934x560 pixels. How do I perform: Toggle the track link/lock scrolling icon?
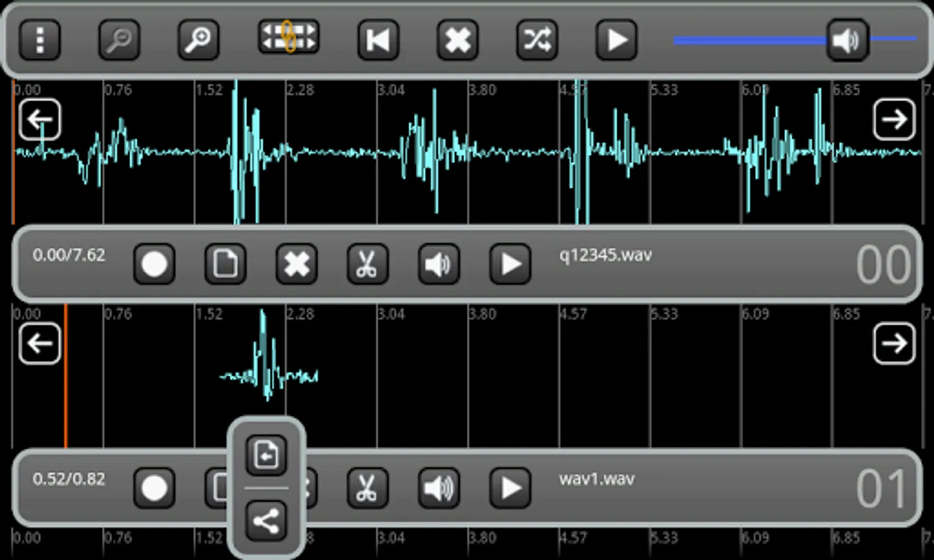288,37
